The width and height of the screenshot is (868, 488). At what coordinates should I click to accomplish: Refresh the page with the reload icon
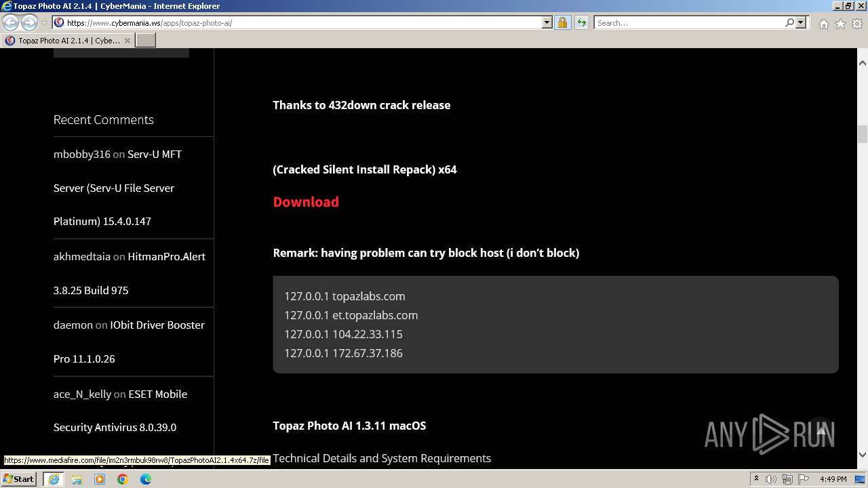point(581,22)
